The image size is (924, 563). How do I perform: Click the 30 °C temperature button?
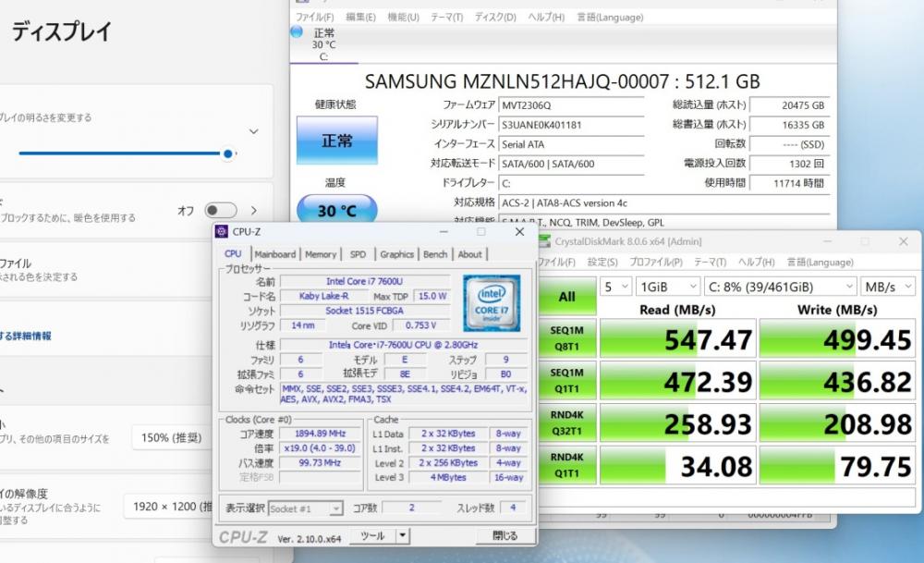(x=336, y=210)
